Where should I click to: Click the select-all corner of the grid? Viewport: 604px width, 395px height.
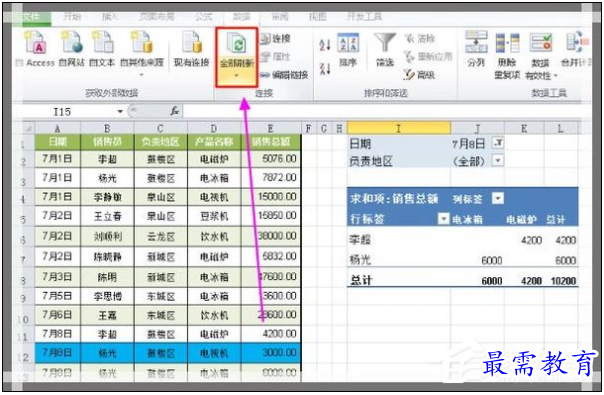(28, 128)
